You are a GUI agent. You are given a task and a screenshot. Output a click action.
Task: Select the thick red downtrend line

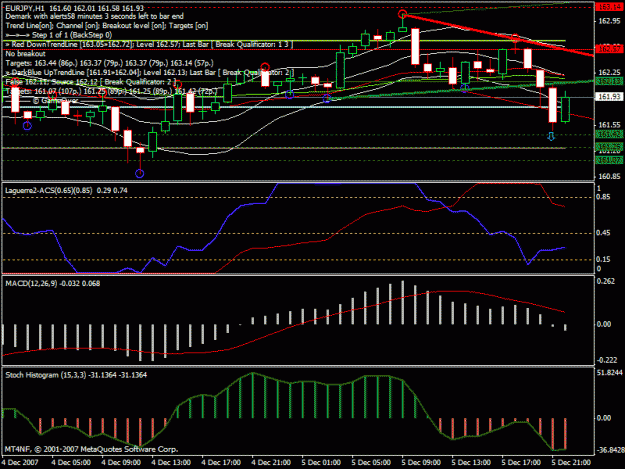[498, 35]
